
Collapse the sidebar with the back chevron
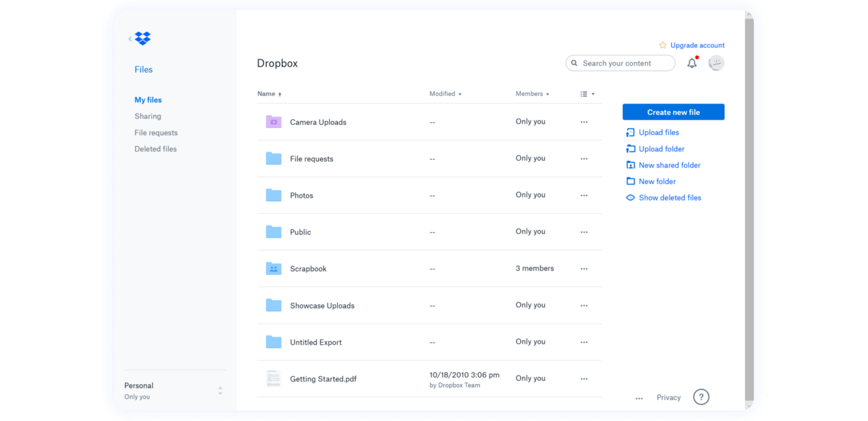point(130,39)
